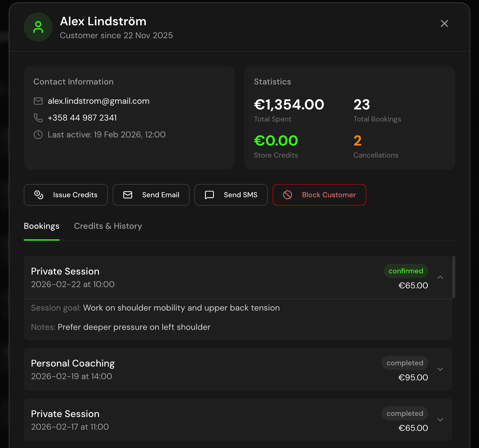Click the alex.lindstrom@gmail.com email address
This screenshot has height=448, width=479.
(99, 101)
